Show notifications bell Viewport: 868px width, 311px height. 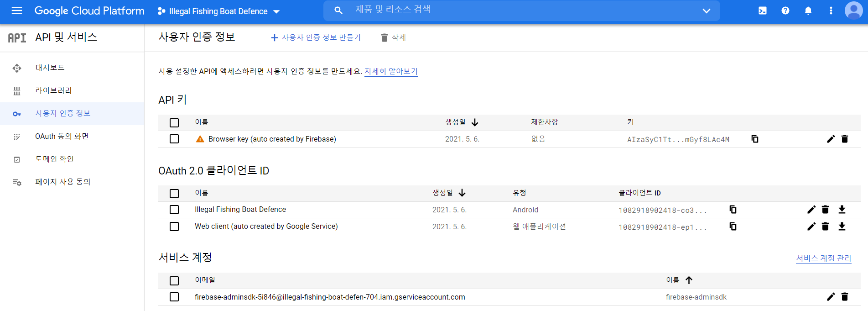tap(808, 11)
